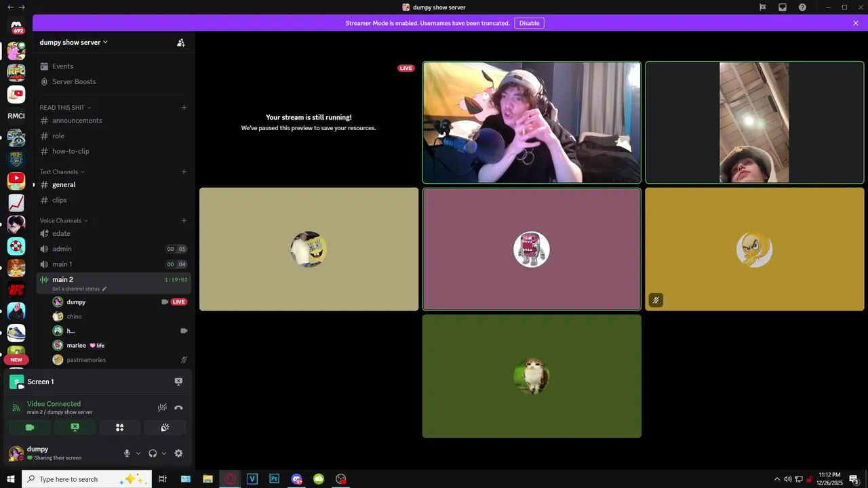The image size is (868, 488).
Task: Click Set a channel status
Action: [x=79, y=289]
